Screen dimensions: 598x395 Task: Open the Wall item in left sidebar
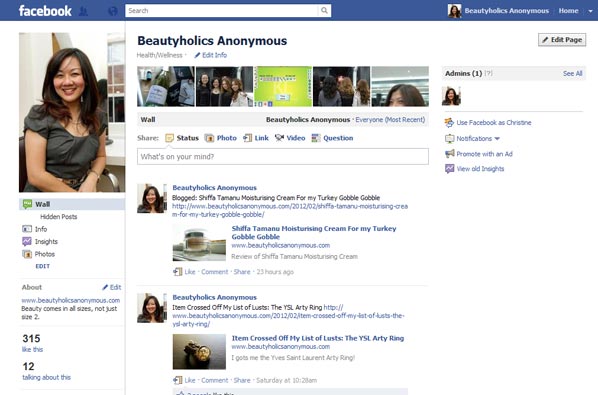(72, 204)
